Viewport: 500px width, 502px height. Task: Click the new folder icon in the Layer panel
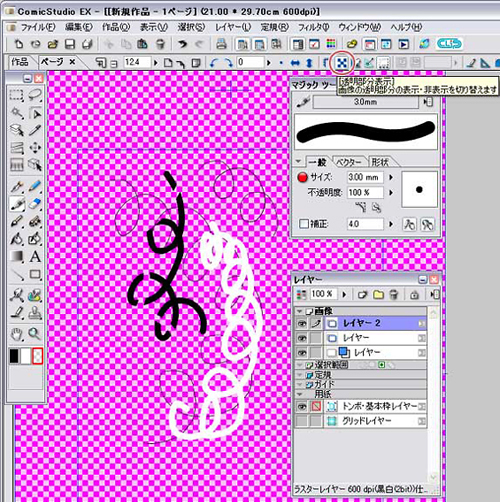[378, 295]
